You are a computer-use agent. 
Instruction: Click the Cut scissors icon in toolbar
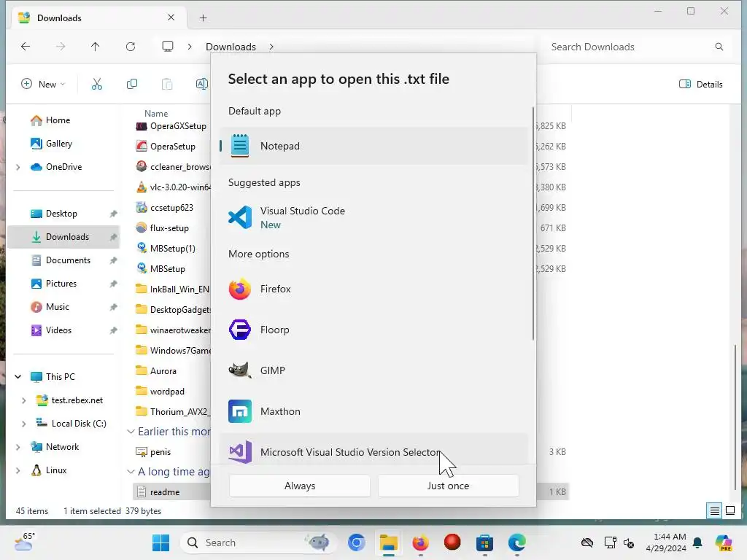click(97, 85)
